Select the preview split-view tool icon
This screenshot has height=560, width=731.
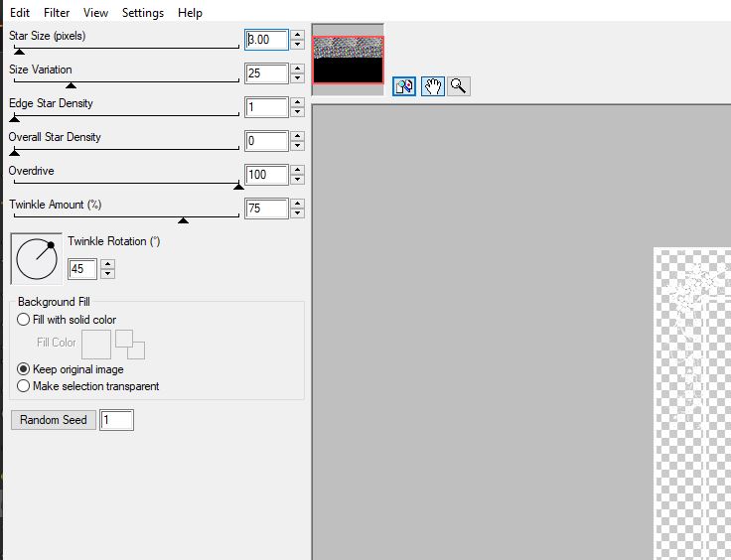tap(404, 86)
